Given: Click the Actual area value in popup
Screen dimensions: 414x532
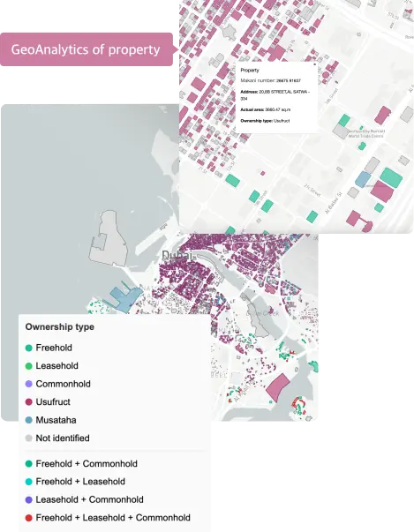Looking at the screenshot, I should click(x=277, y=109).
